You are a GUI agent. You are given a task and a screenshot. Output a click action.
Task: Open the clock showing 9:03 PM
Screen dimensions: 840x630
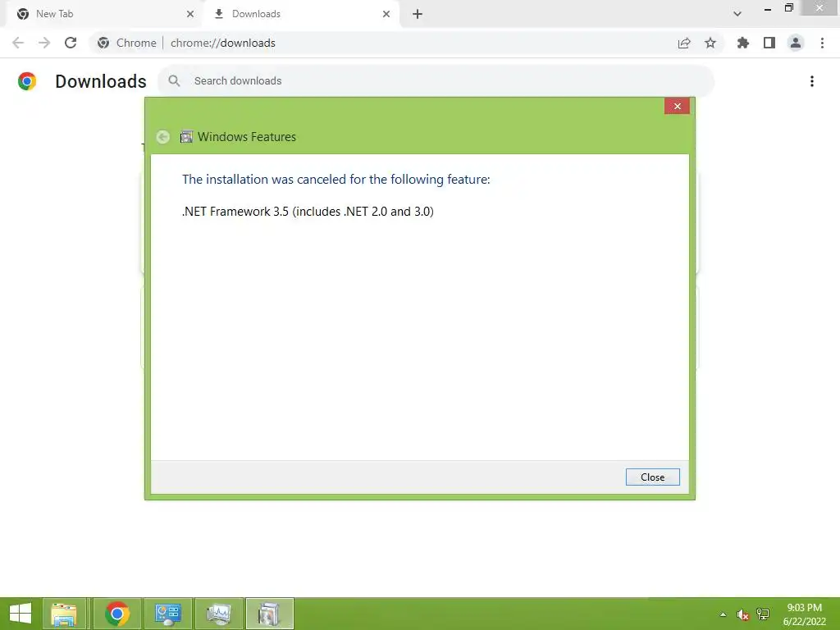coord(804,614)
